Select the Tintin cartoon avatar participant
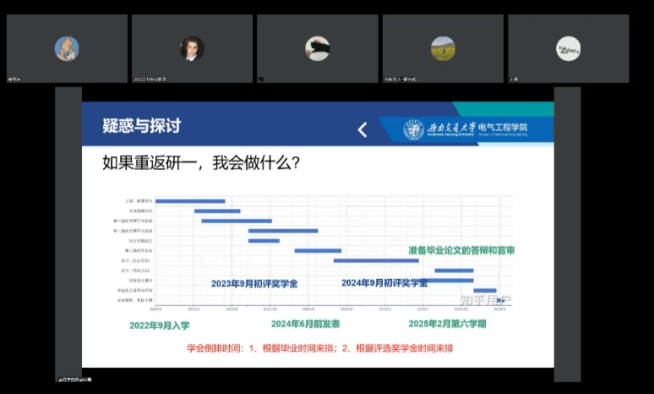The height and width of the screenshot is (394, 654). [x=67, y=48]
